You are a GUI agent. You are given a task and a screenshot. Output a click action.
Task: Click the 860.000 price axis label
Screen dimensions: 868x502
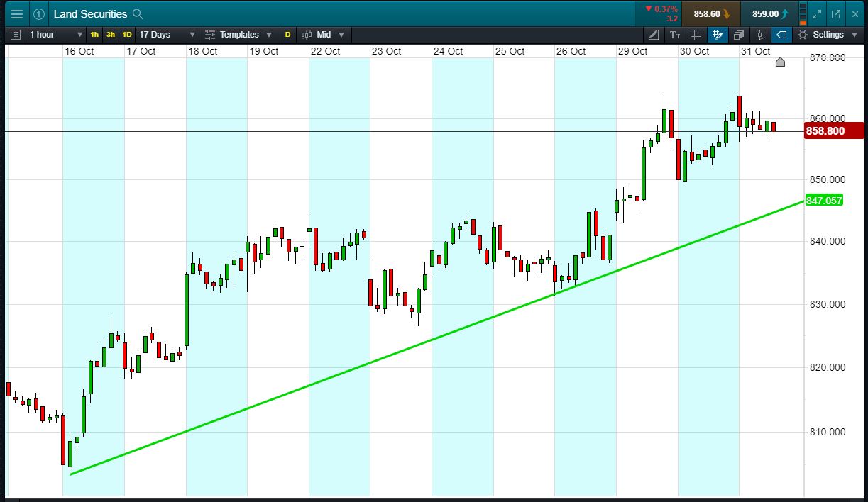point(828,118)
